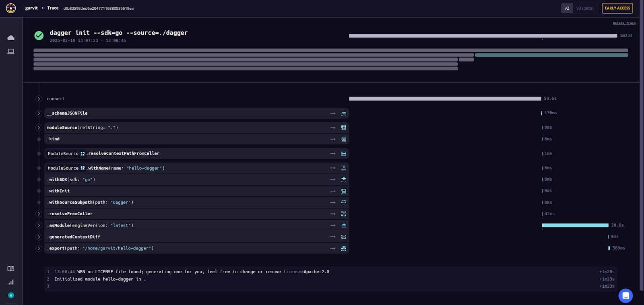
Task: Expand the .resolveFromCaller span
Action: coord(39,214)
